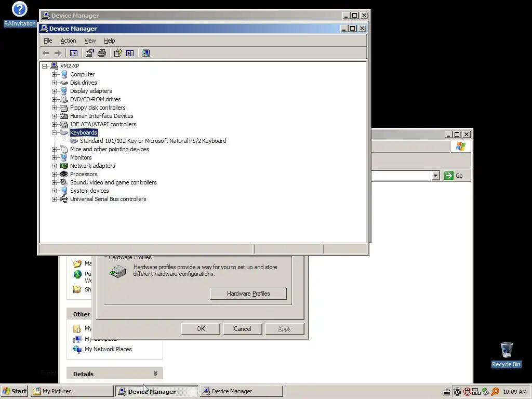
Task: Open the Action menu
Action: (68, 41)
